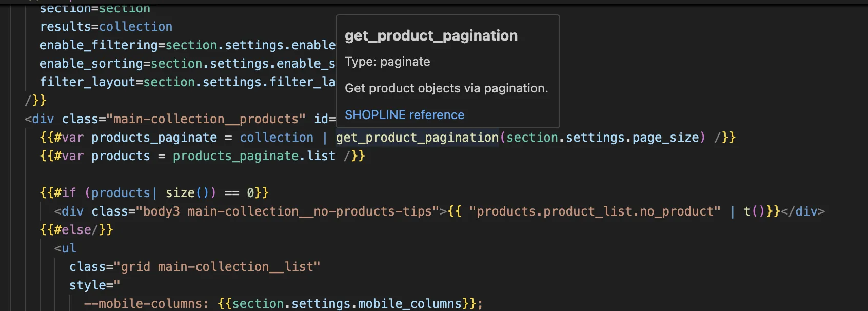The image size is (868, 311).
Task: Place cursor on results=collection line
Action: (x=106, y=27)
